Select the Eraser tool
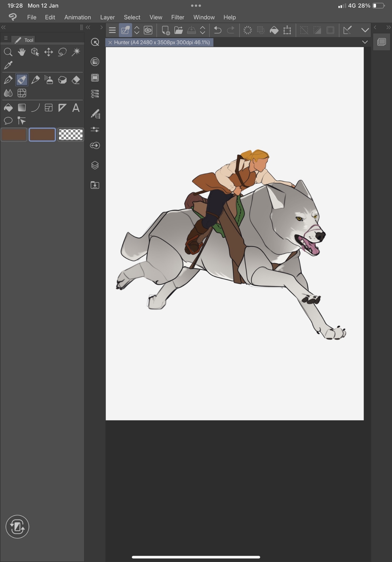Image resolution: width=392 pixels, height=562 pixels. 76,80
